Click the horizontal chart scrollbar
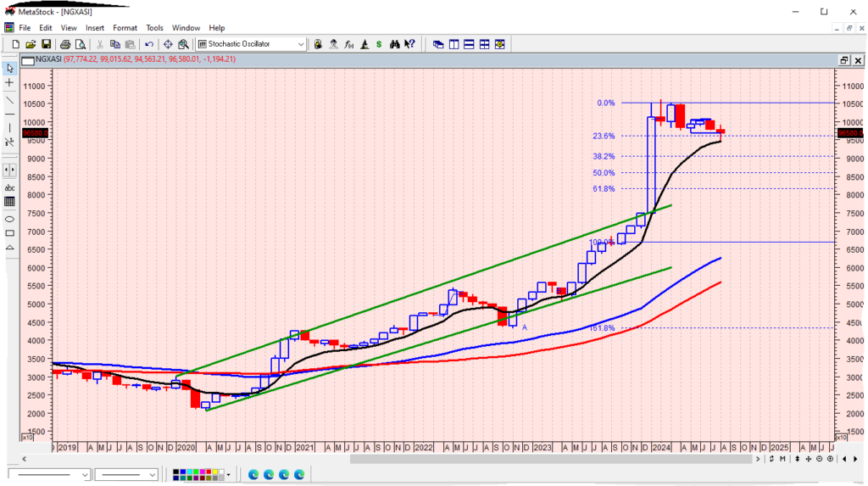 (551, 459)
